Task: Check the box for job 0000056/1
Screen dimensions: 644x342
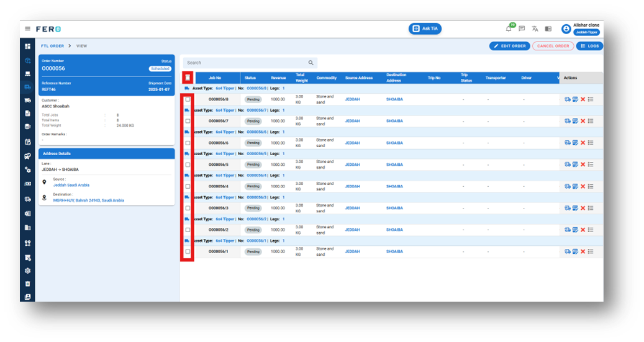Action: point(188,251)
